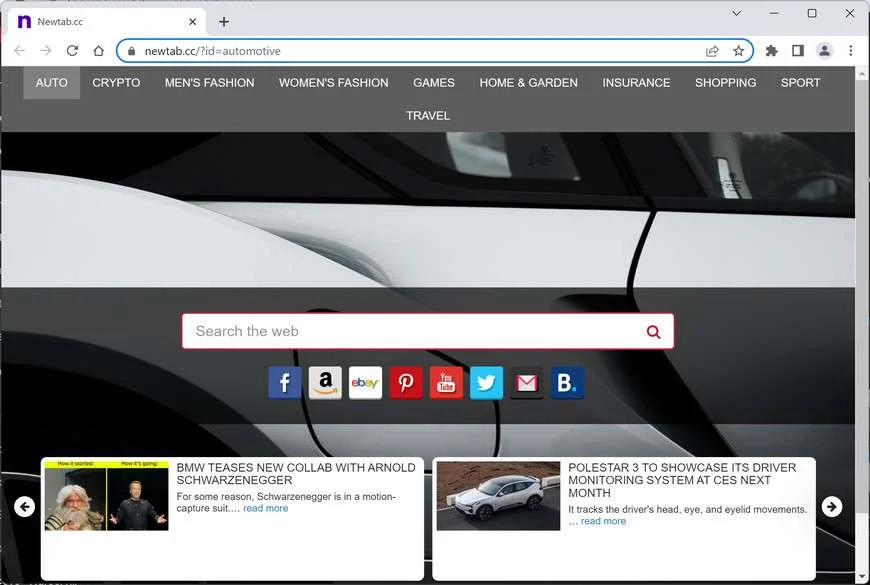870x585 pixels.
Task: Open a new browser tab
Action: tap(224, 22)
